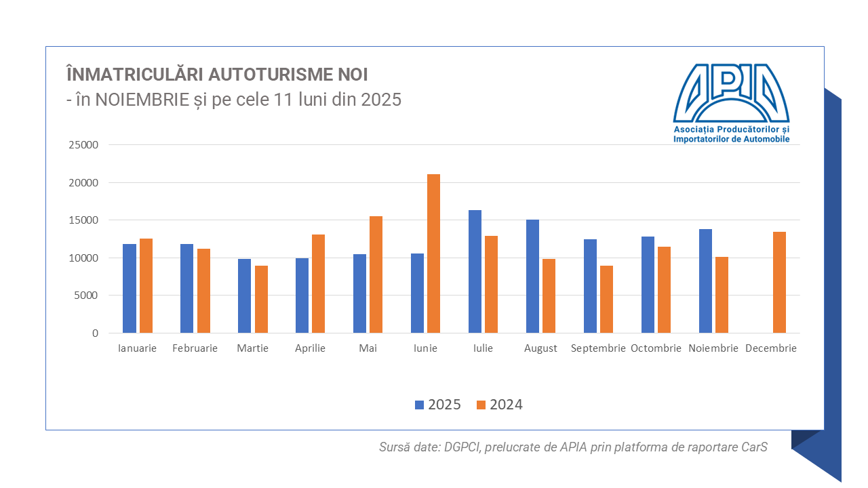Select the Octombrie month label
The height and width of the screenshot is (488, 868).
coord(655,348)
